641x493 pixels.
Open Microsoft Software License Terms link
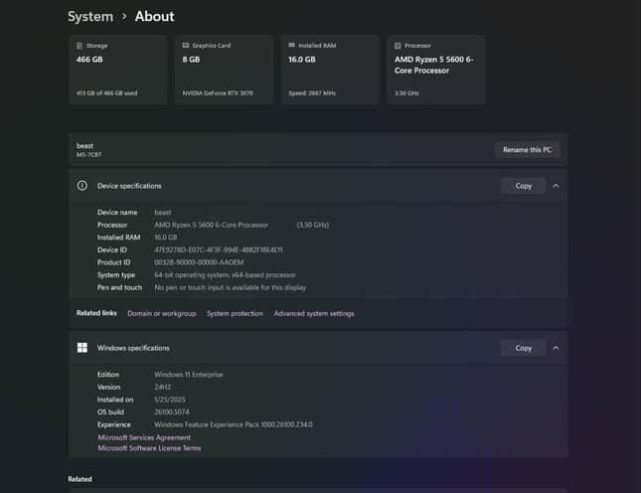click(x=149, y=448)
